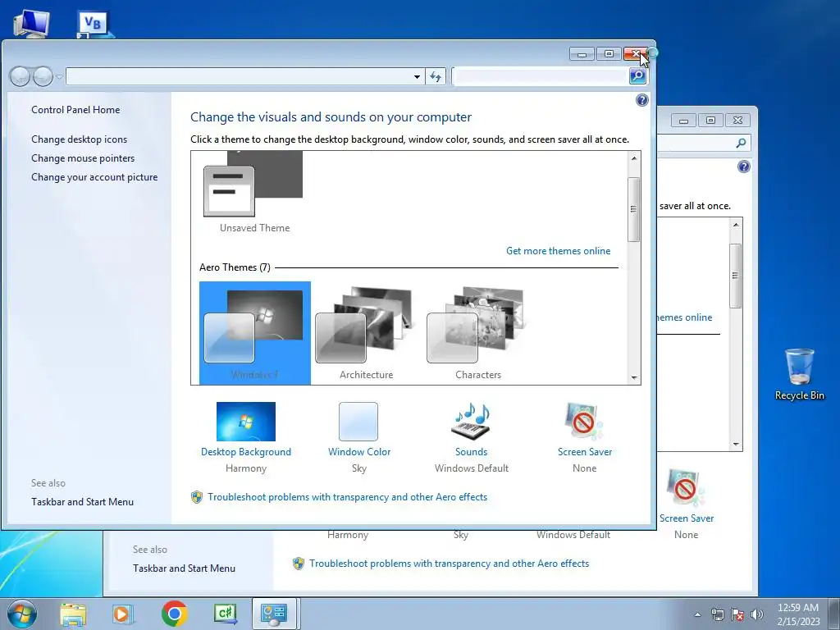The width and height of the screenshot is (840, 630).
Task: Select the Windows 7 Aero theme
Action: click(255, 333)
